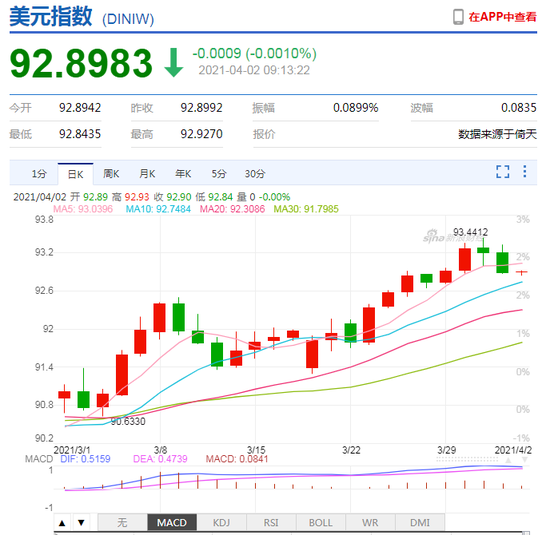Screen dimensions: 550x535
Task: Click the 最低 value 92.8435
Action: [x=80, y=134]
